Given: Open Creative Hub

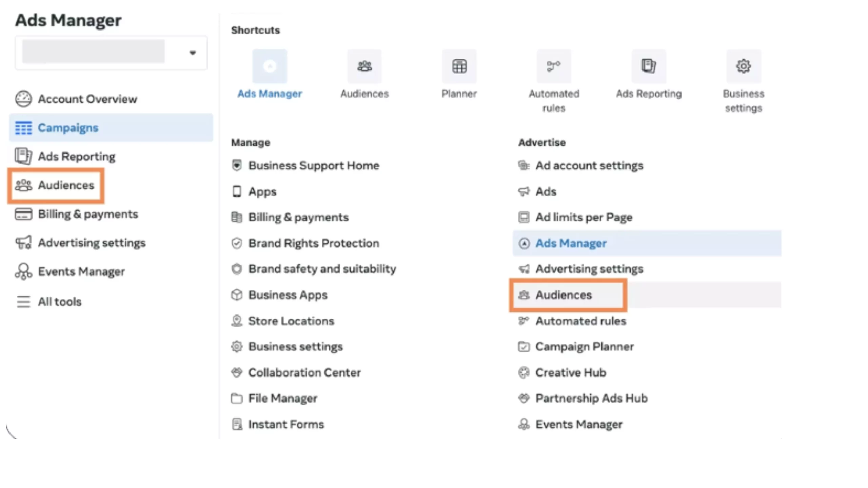Looking at the screenshot, I should coord(571,373).
